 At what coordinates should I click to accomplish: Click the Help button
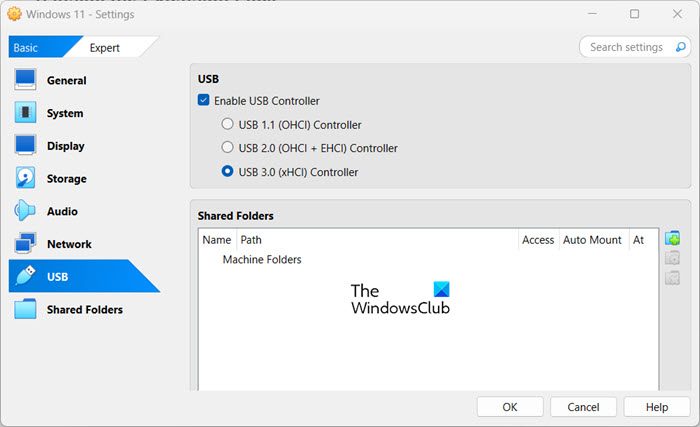657,407
